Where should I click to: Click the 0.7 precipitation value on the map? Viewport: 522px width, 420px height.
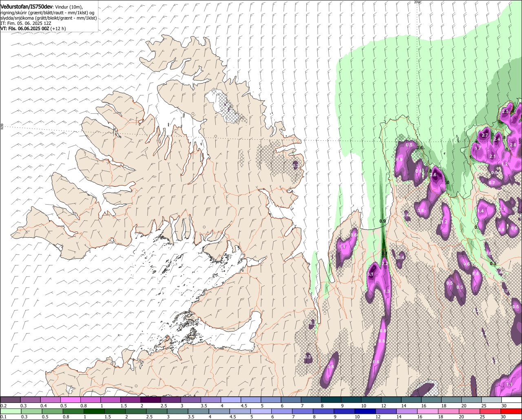pos(492,183)
